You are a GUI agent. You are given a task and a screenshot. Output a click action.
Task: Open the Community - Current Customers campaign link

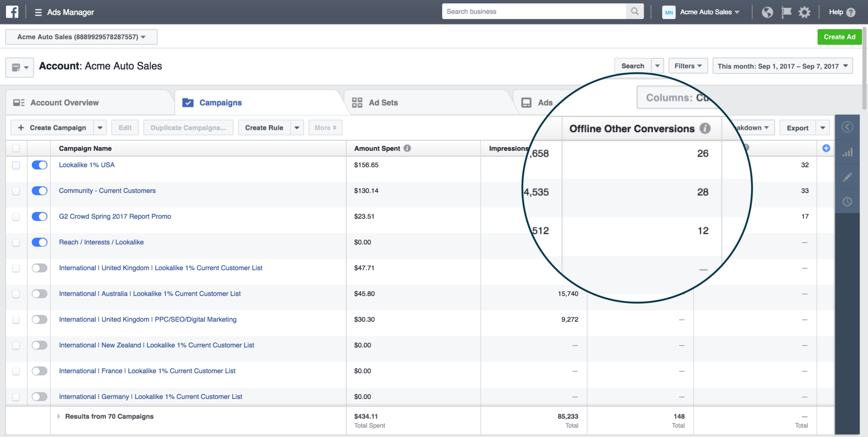(107, 190)
